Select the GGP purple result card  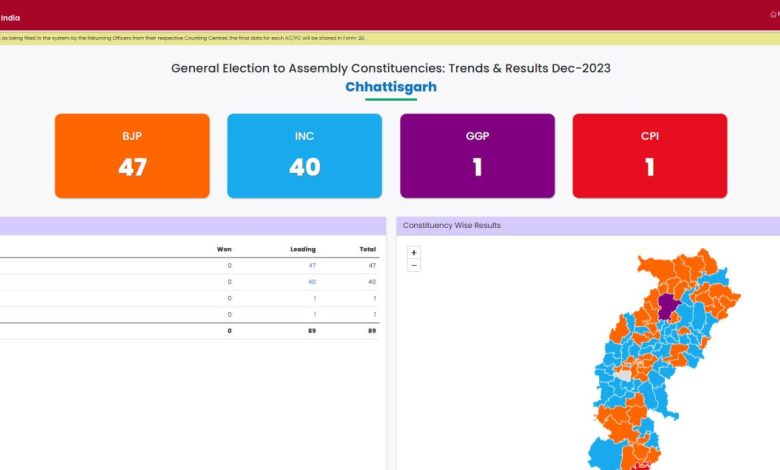pyautogui.click(x=477, y=155)
